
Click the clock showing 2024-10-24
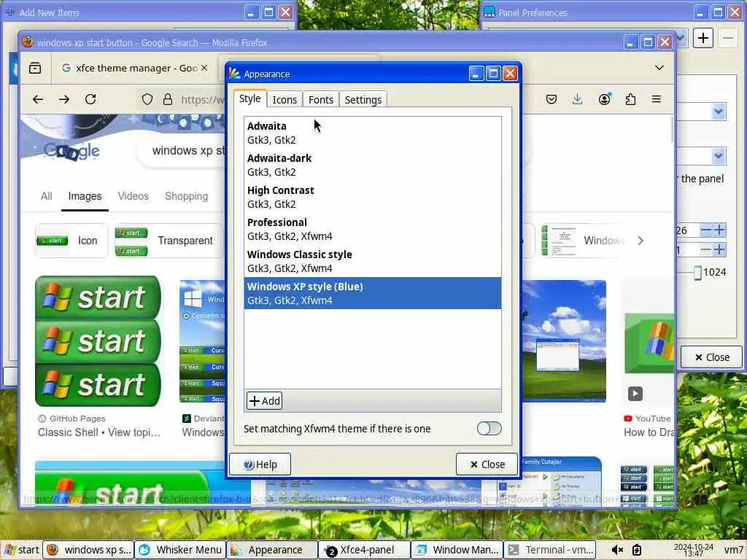[693, 550]
